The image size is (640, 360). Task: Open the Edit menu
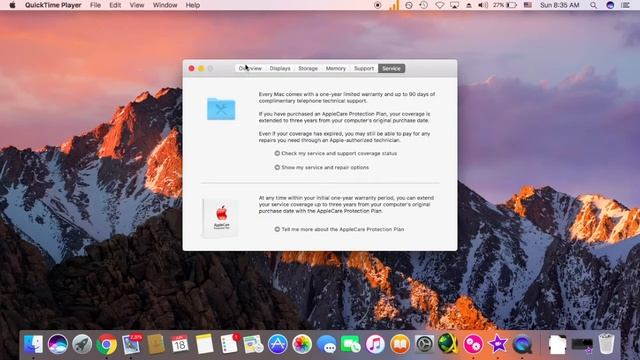pos(115,5)
